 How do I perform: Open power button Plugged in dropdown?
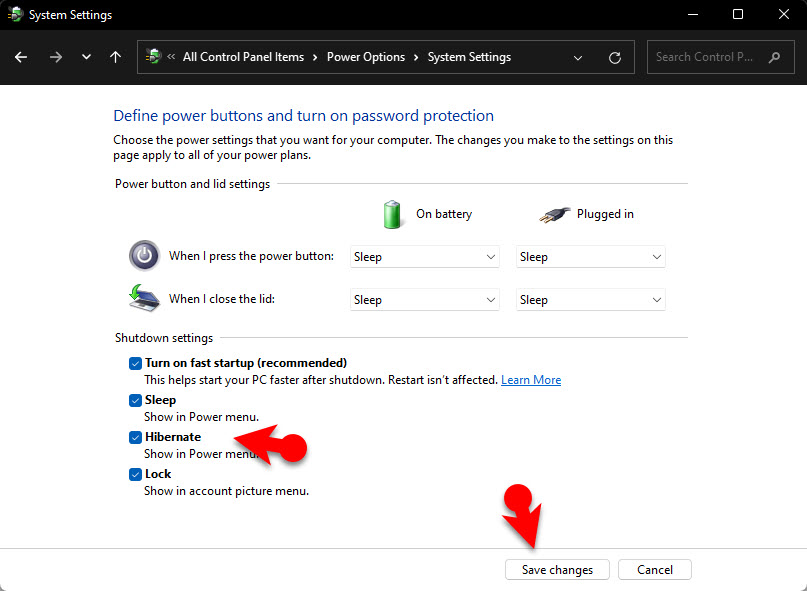[x=590, y=257]
